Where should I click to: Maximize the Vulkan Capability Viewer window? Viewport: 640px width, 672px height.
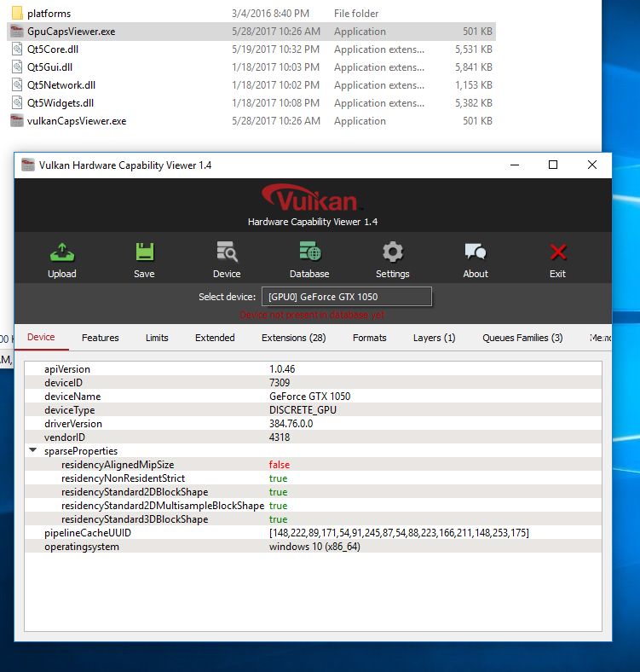553,165
